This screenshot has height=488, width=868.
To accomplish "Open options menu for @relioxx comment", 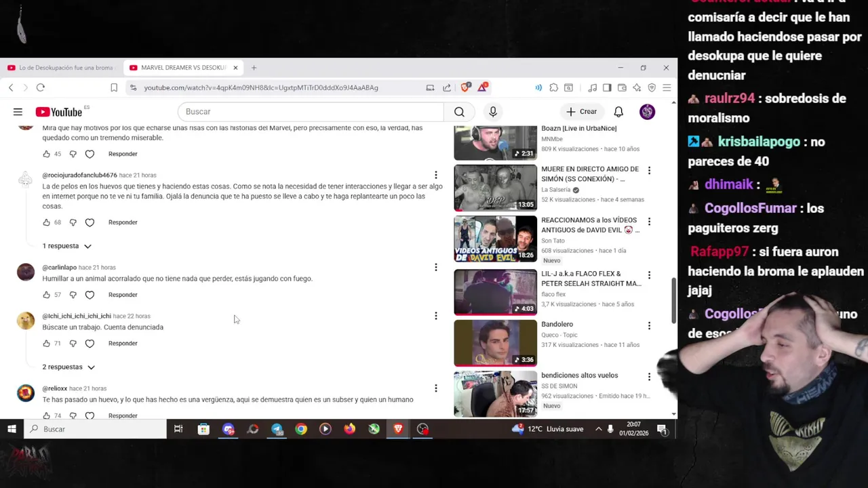I will click(436, 388).
